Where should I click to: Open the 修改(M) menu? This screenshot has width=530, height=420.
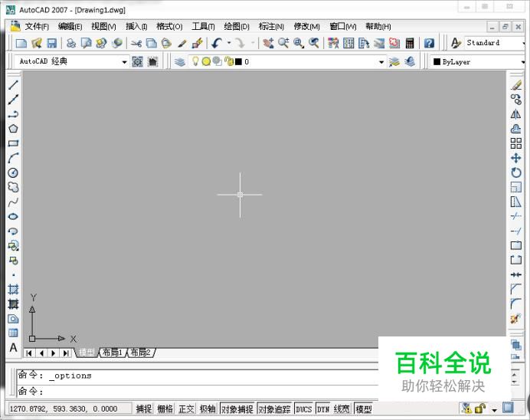click(x=306, y=26)
